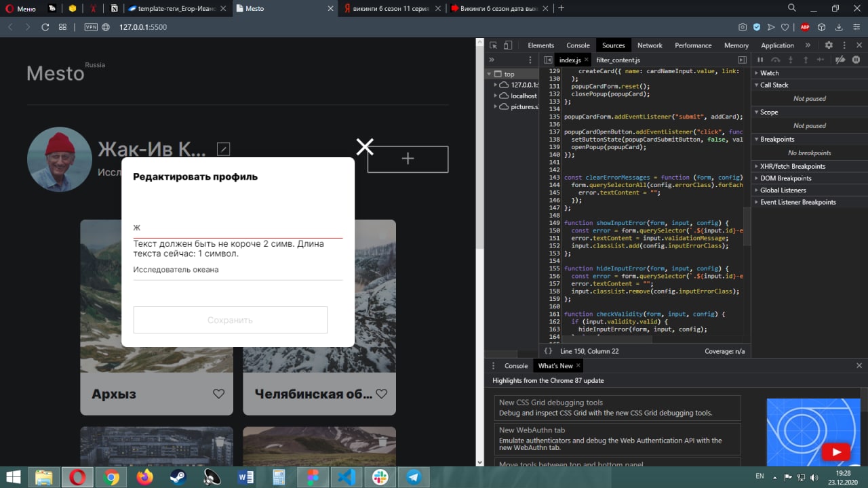The height and width of the screenshot is (488, 868).
Task: Close the What's New drawer tab
Action: pyautogui.click(x=578, y=365)
